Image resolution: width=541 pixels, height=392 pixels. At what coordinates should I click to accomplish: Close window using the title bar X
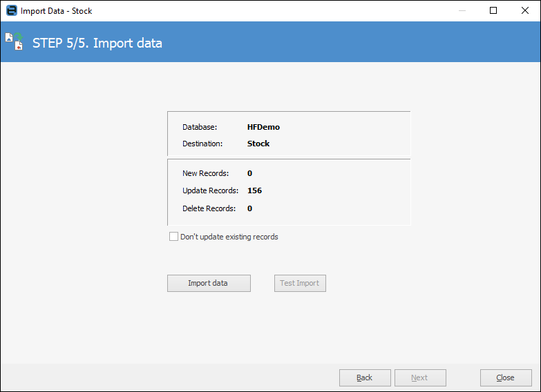pyautogui.click(x=525, y=10)
